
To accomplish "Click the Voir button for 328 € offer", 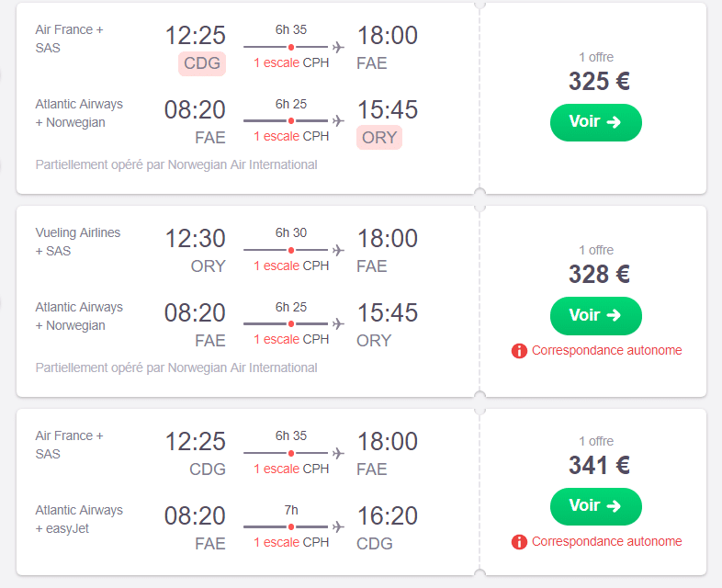I will click(595, 316).
